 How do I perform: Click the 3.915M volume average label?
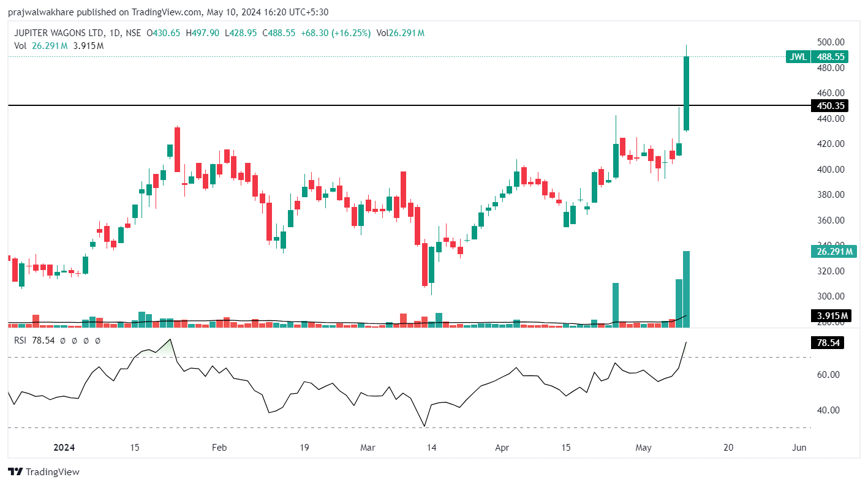point(830,316)
